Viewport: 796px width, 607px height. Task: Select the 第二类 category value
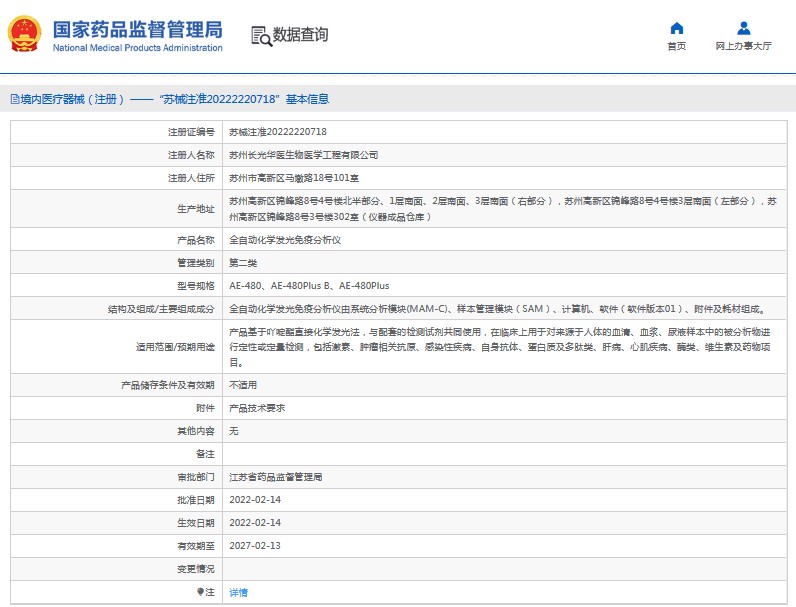tap(243, 263)
